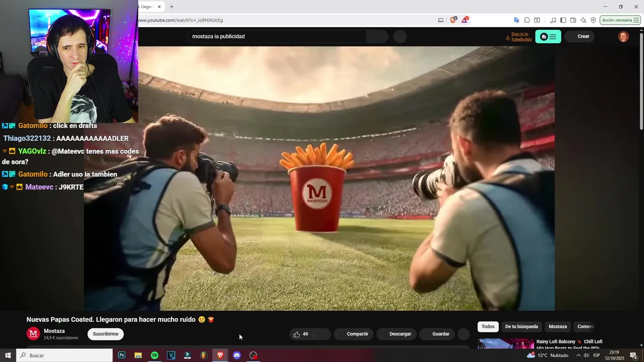
Task: Select the 'De tu búsqueda' filter chip
Action: coord(522,327)
